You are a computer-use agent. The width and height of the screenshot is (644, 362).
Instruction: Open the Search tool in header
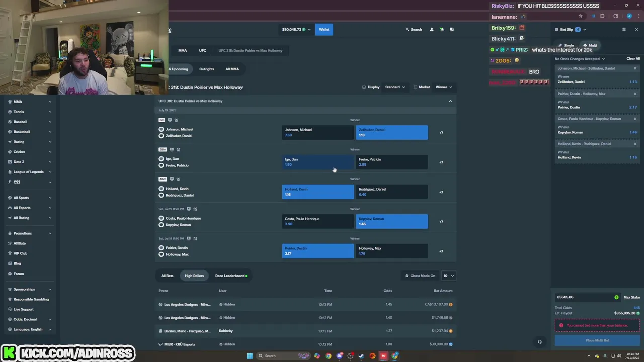(414, 30)
